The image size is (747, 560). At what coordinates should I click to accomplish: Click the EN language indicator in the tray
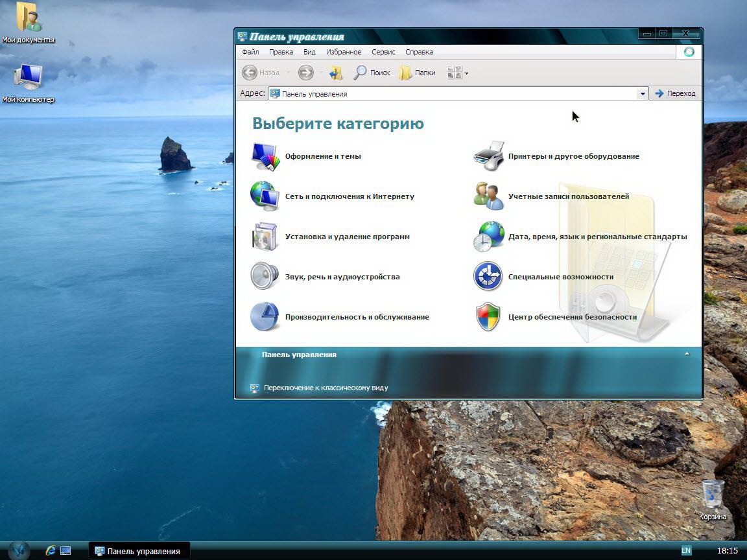686,550
